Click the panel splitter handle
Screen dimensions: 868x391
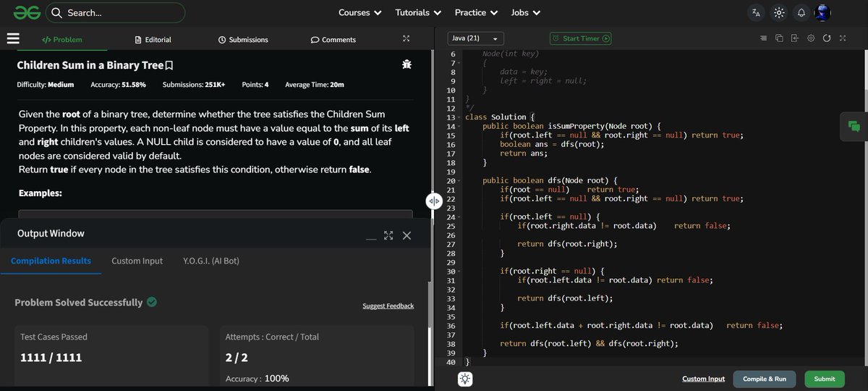(433, 201)
